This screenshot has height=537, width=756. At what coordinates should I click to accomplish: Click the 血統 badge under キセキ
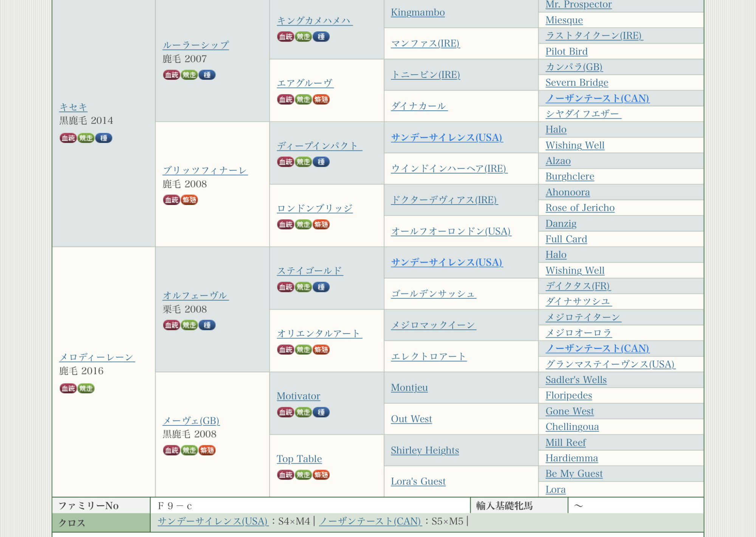(x=68, y=138)
